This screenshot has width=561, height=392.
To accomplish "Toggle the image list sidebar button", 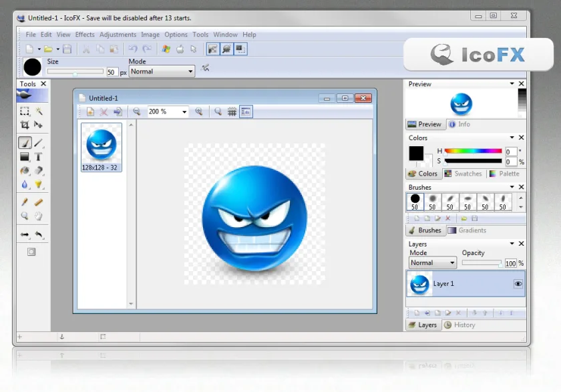I will pos(246,112).
